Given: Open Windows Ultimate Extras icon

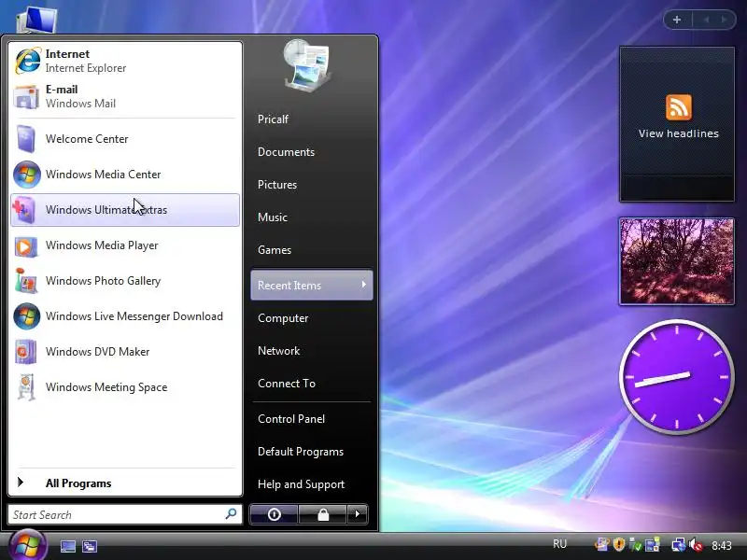Looking at the screenshot, I should 24,210.
